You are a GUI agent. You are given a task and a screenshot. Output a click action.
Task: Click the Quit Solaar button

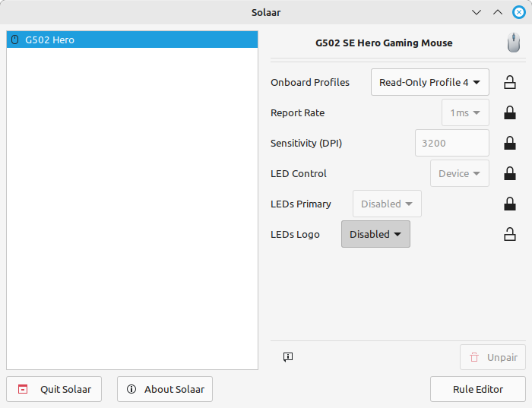tap(54, 389)
